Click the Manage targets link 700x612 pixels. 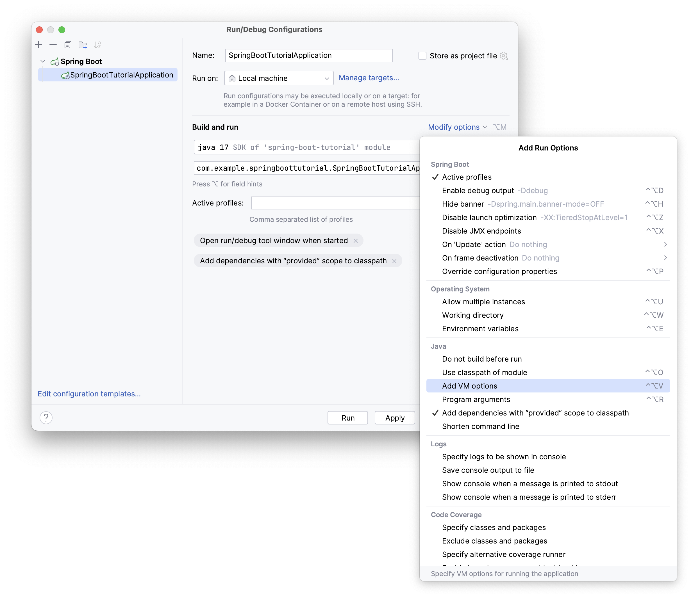click(x=369, y=78)
